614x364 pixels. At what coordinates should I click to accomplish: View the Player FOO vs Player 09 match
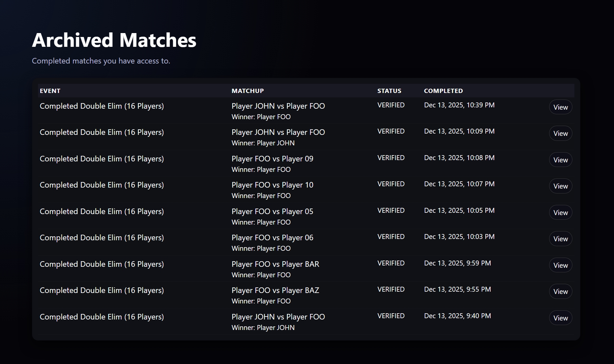[x=560, y=160]
